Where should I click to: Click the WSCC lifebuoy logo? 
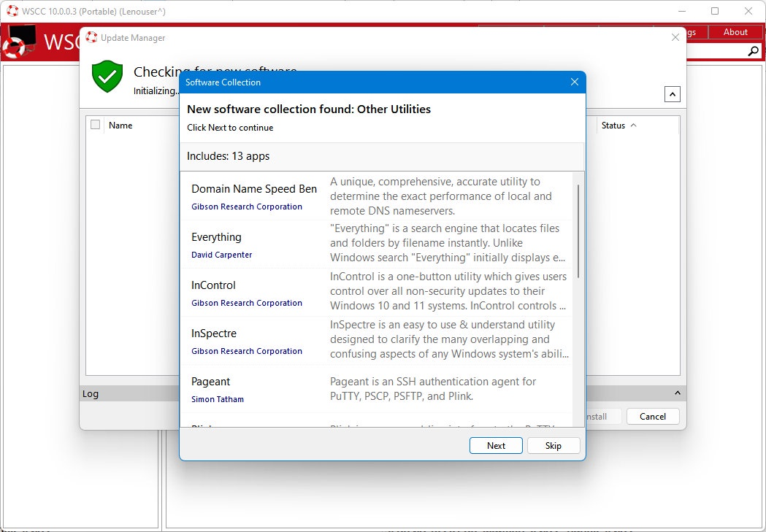pos(18,41)
